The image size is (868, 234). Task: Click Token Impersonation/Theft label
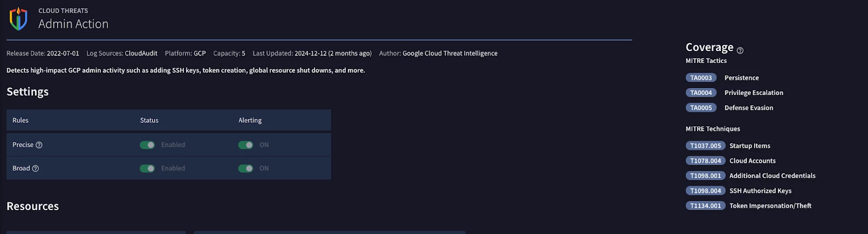[770, 206]
